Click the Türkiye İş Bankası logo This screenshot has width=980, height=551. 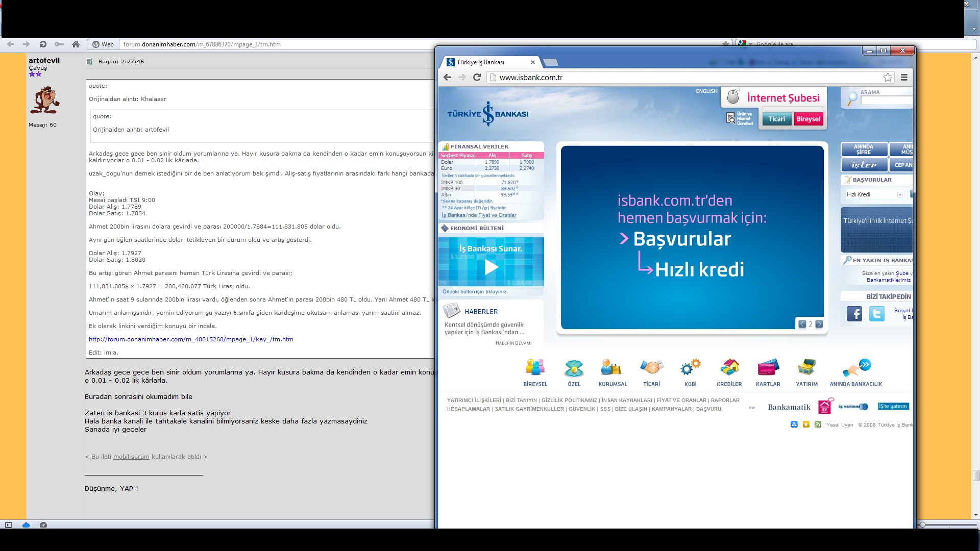click(x=488, y=114)
